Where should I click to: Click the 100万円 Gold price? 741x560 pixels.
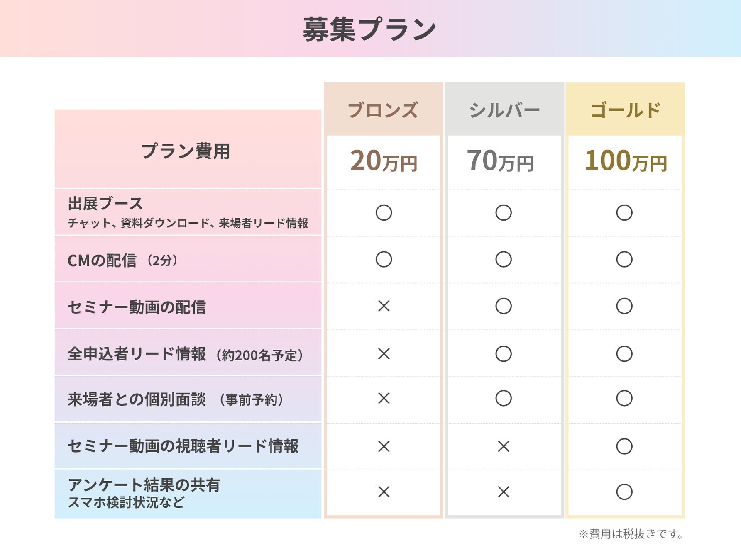tap(626, 161)
